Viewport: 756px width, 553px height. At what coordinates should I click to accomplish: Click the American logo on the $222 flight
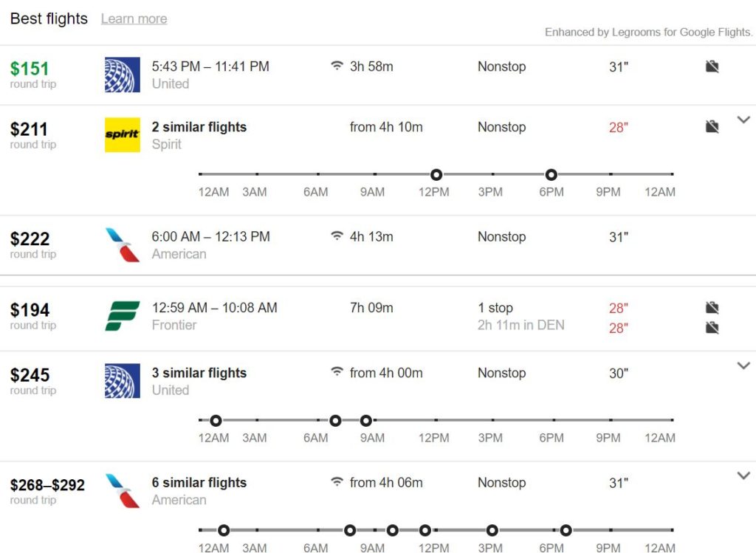coord(122,245)
